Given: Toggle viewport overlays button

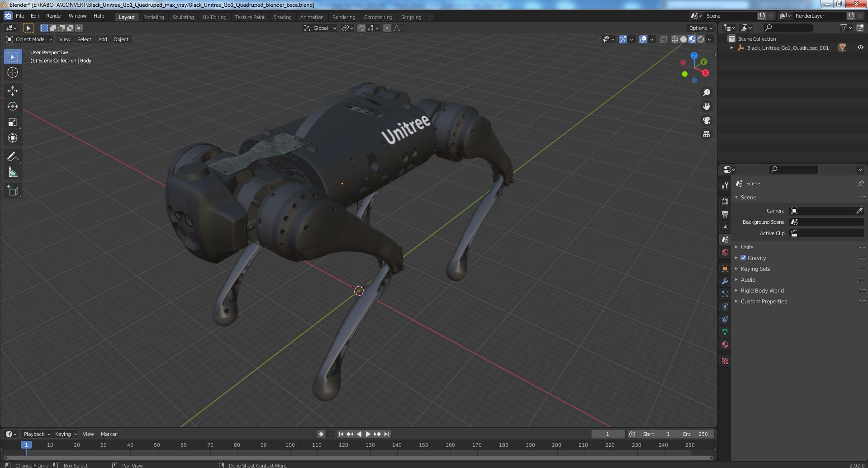Looking at the screenshot, I should click(643, 39).
